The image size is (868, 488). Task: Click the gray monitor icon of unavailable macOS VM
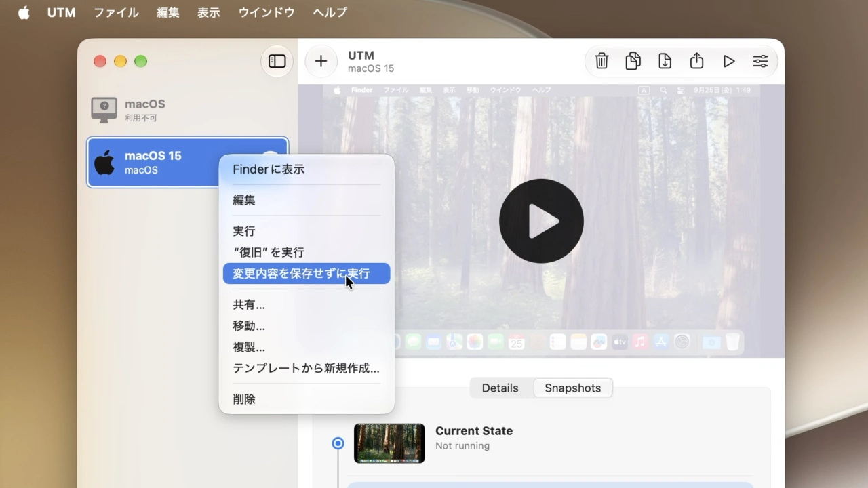104,110
